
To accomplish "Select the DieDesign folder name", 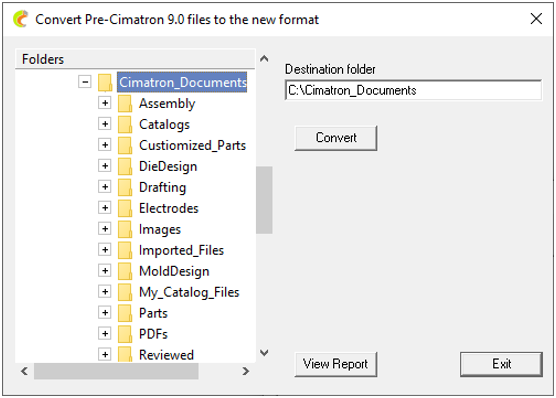I will pos(168,166).
